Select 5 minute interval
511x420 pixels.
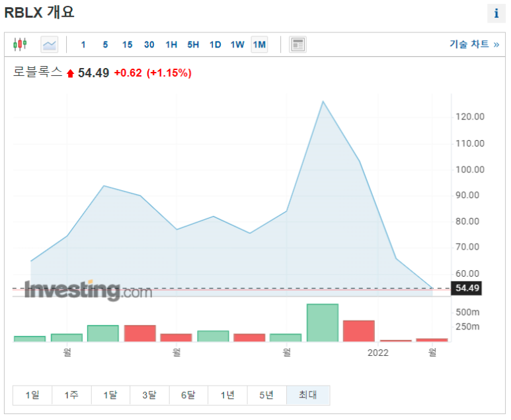click(x=105, y=45)
